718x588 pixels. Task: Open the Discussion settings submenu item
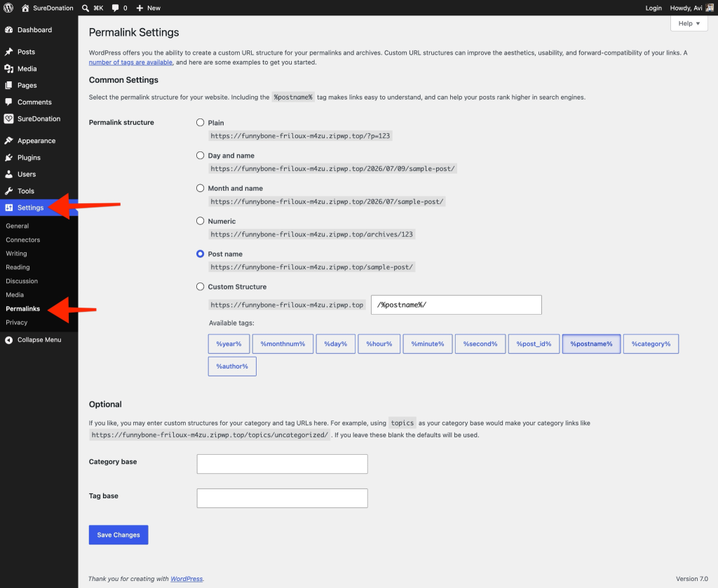coord(22,281)
